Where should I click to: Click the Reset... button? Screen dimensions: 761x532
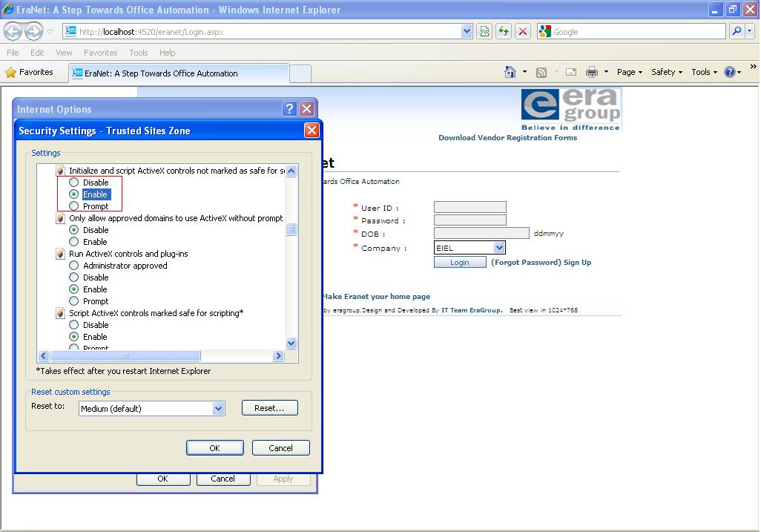click(270, 408)
